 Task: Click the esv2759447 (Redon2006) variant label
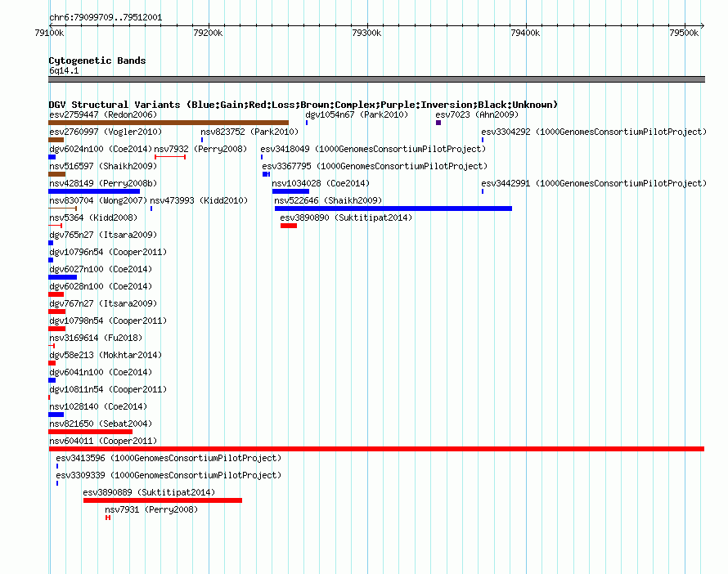[103, 114]
